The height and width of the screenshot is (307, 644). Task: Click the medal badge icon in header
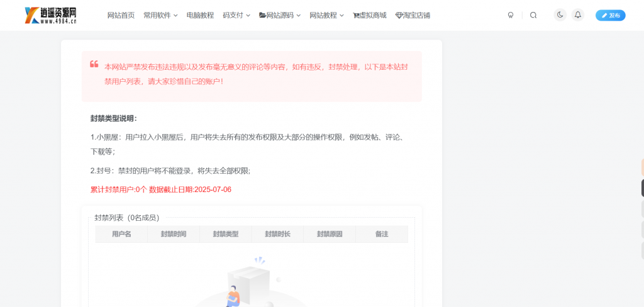pos(511,15)
